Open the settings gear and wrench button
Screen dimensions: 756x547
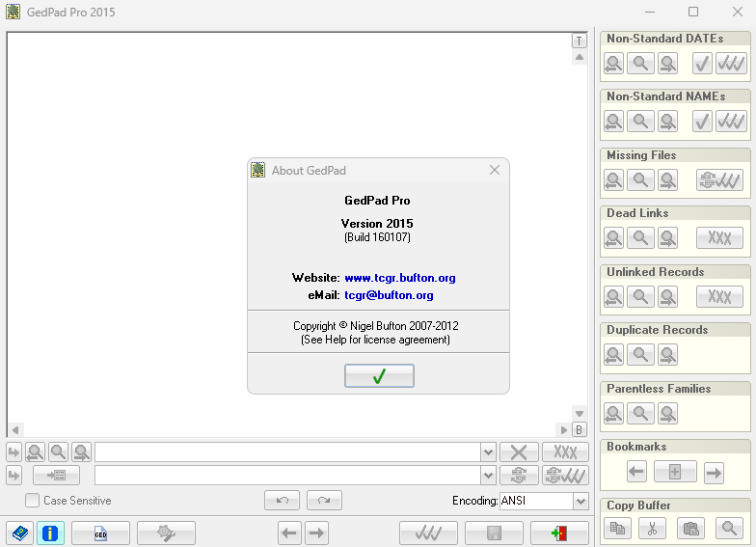[166, 533]
